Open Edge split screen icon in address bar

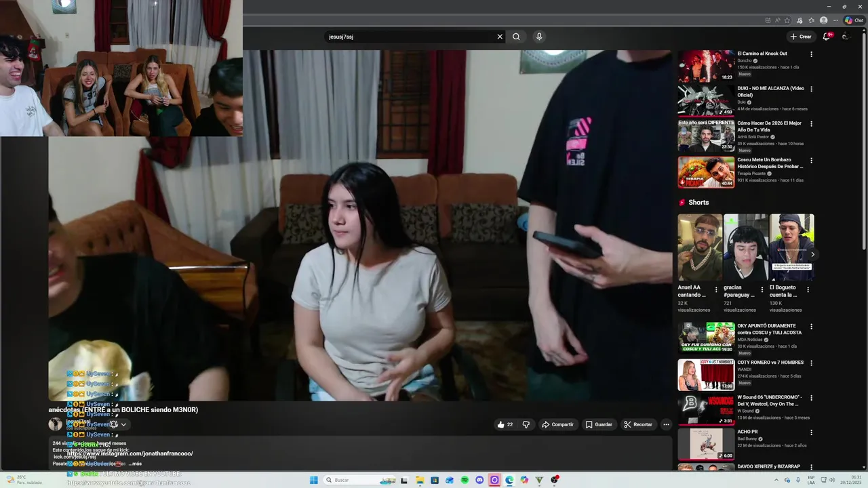click(x=768, y=20)
